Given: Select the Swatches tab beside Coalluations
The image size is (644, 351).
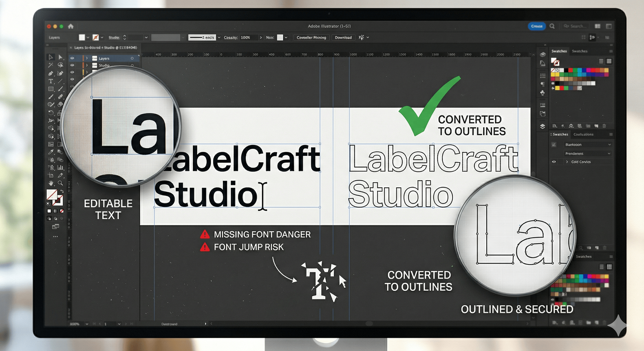Looking at the screenshot, I should pyautogui.click(x=560, y=134).
